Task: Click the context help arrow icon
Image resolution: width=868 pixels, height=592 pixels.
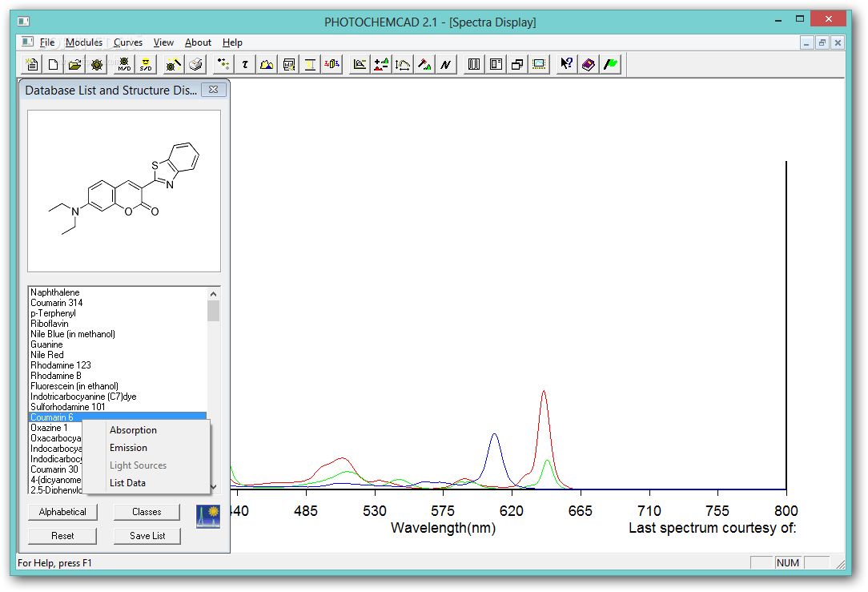Action: coord(566,64)
